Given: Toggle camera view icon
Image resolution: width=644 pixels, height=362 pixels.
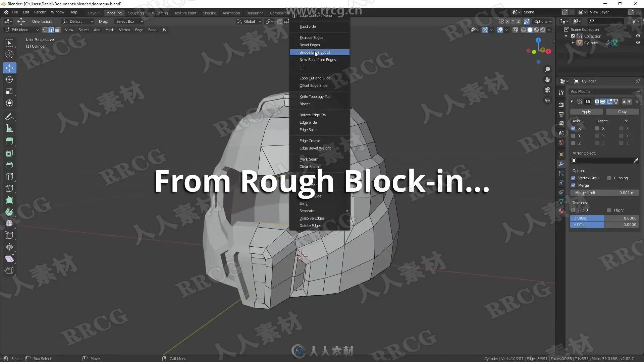Looking at the screenshot, I should coord(547,90).
